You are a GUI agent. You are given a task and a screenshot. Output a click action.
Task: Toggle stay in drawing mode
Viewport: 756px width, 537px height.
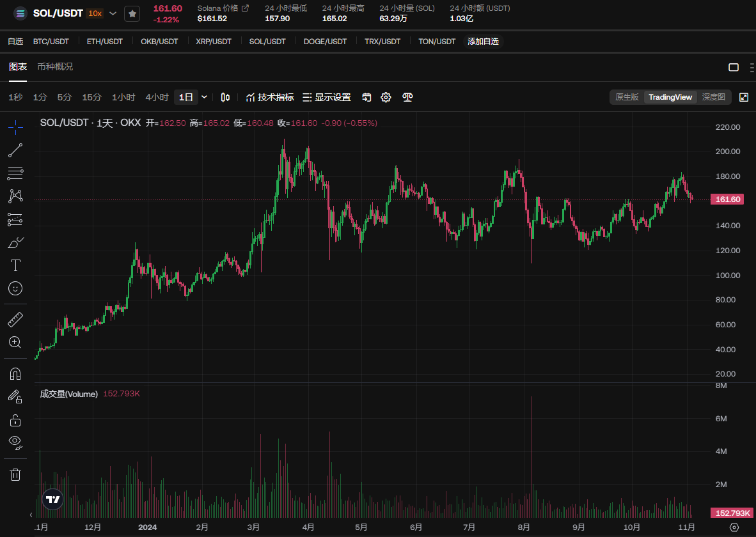point(15,397)
